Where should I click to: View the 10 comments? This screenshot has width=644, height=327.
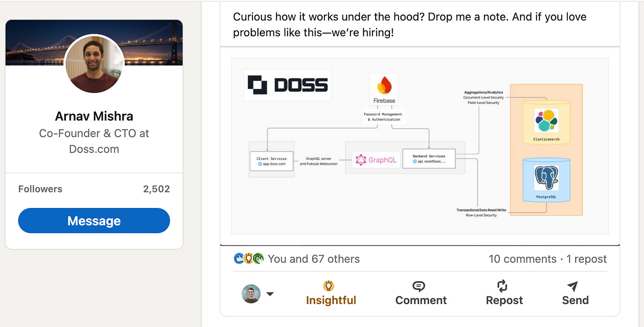522,259
